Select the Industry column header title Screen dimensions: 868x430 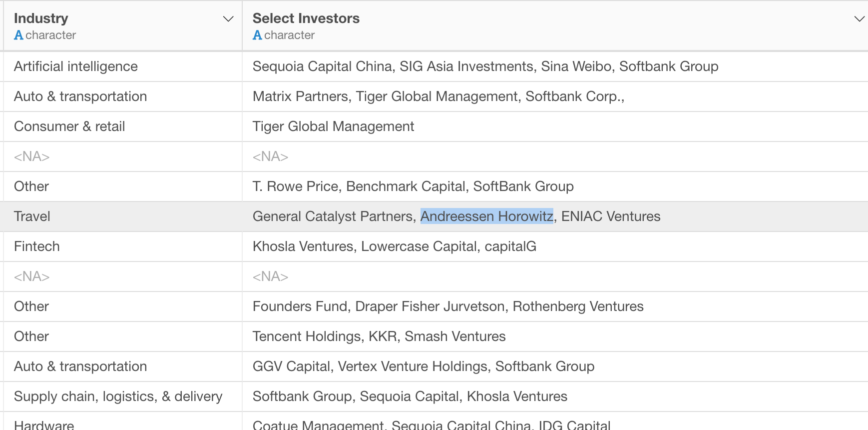[x=41, y=18]
